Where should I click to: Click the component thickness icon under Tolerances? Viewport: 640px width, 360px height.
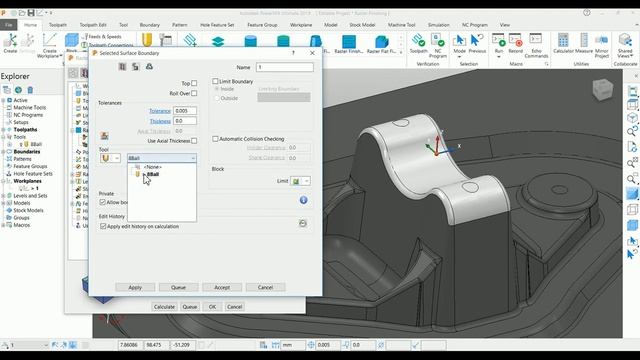(104, 136)
